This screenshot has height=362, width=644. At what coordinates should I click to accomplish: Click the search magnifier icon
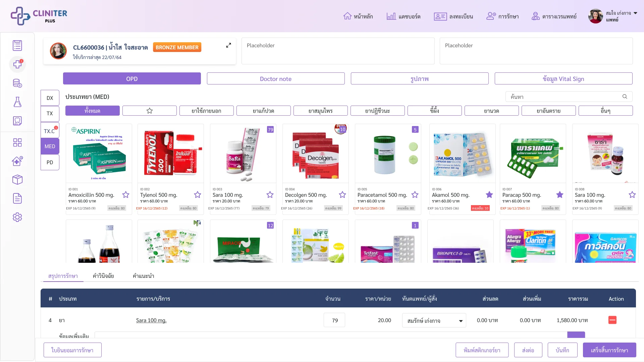tap(625, 97)
